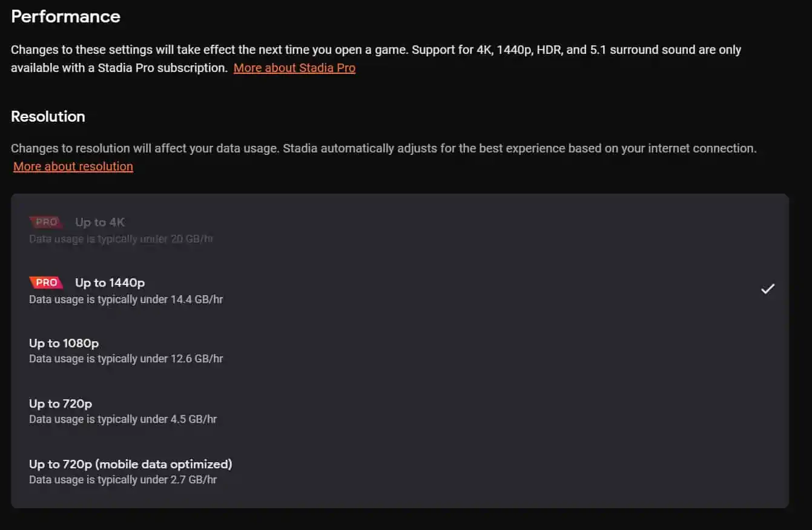Click the 2.7 GB/hr data usage text

click(x=123, y=480)
